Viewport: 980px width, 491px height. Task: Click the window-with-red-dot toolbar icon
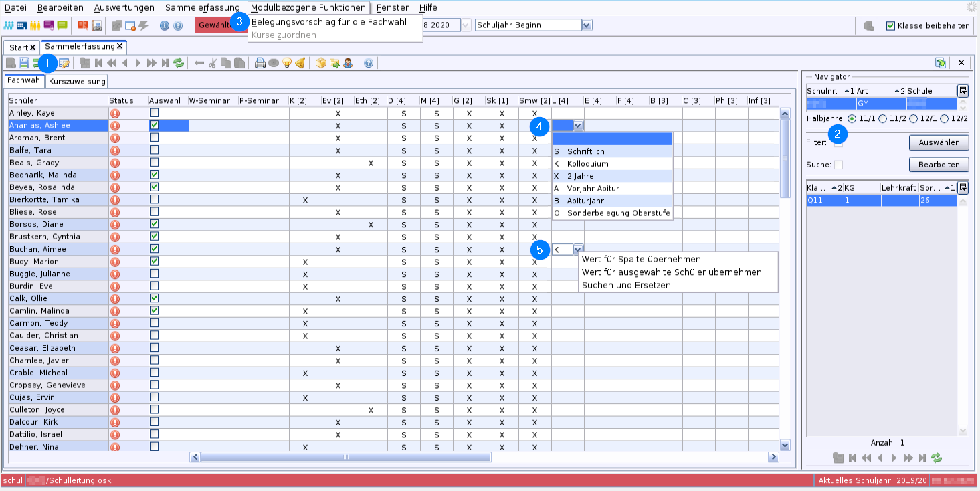coord(130,25)
